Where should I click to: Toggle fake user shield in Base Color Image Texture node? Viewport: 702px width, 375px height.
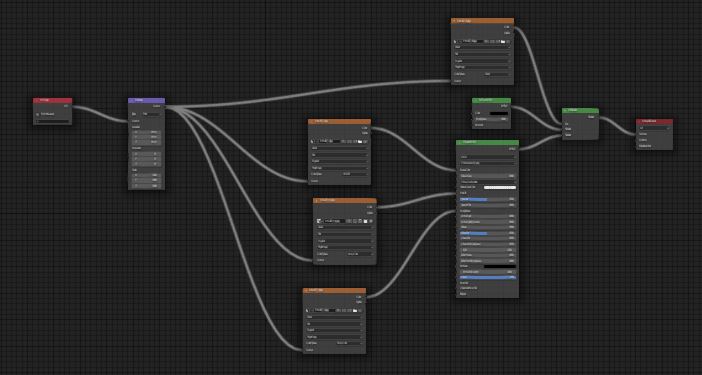point(349,141)
